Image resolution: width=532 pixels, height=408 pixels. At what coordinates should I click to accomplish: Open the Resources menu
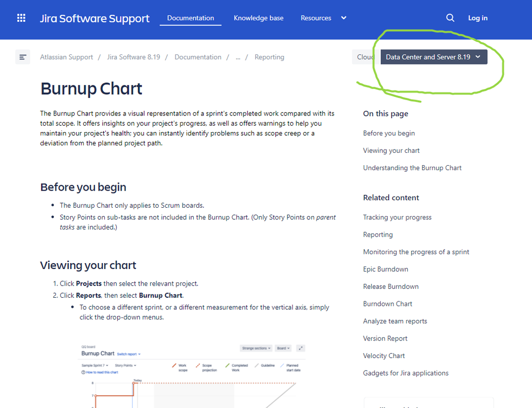(316, 18)
